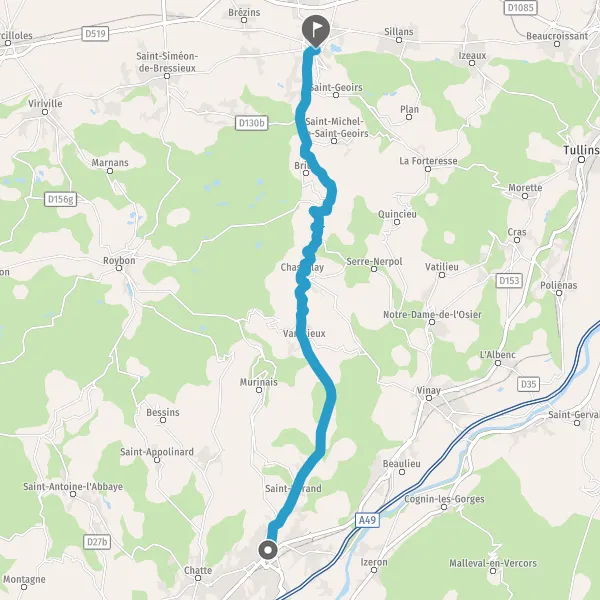This screenshot has height=600, width=600.
Task: Click the D156g road badge
Action: [60, 199]
